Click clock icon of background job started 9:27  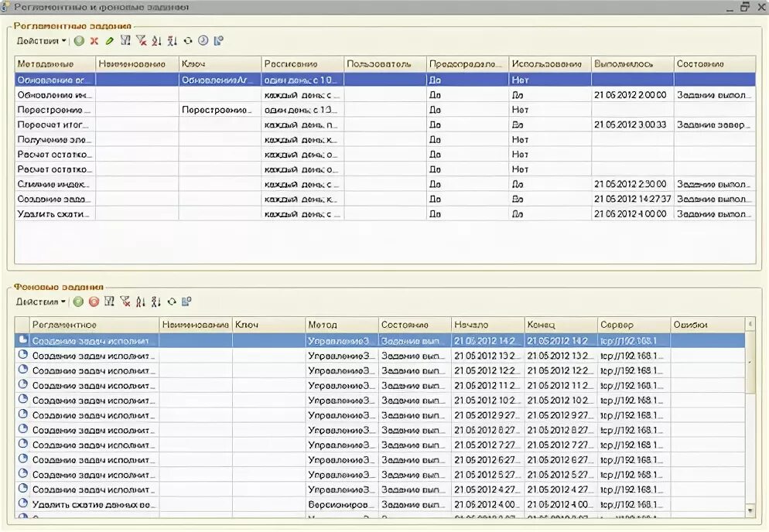tap(22, 414)
